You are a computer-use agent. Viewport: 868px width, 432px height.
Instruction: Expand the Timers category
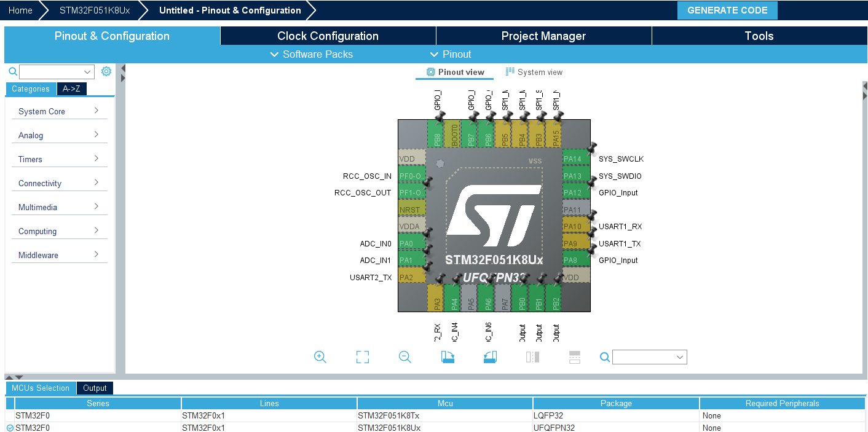point(59,159)
